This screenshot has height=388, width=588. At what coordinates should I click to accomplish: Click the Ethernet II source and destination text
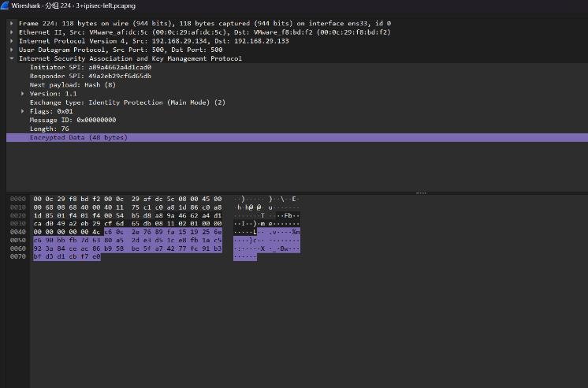205,32
